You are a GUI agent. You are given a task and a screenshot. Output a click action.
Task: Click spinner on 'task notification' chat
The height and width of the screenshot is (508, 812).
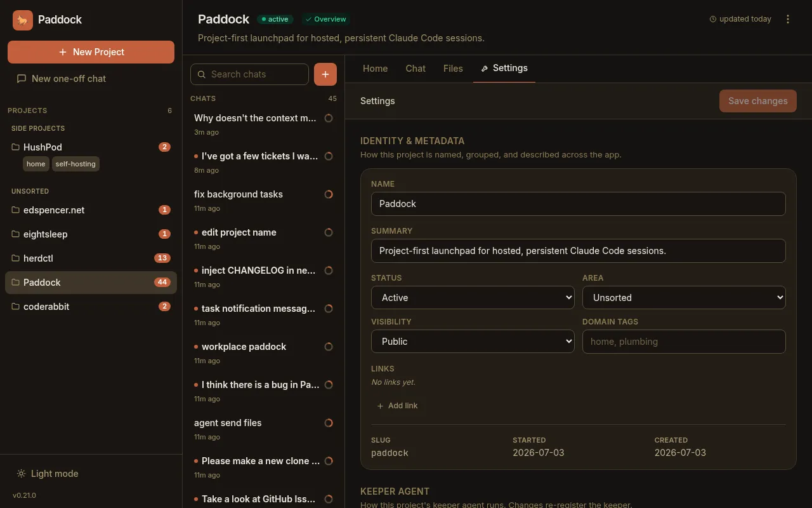(x=329, y=309)
